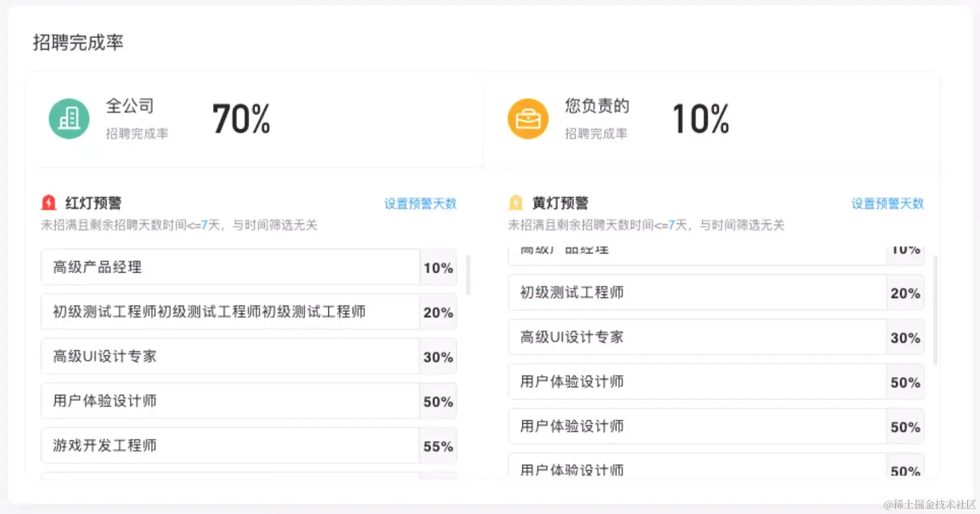Select 高级产品经理 row in red warning list
The image size is (980, 514).
tap(231, 267)
